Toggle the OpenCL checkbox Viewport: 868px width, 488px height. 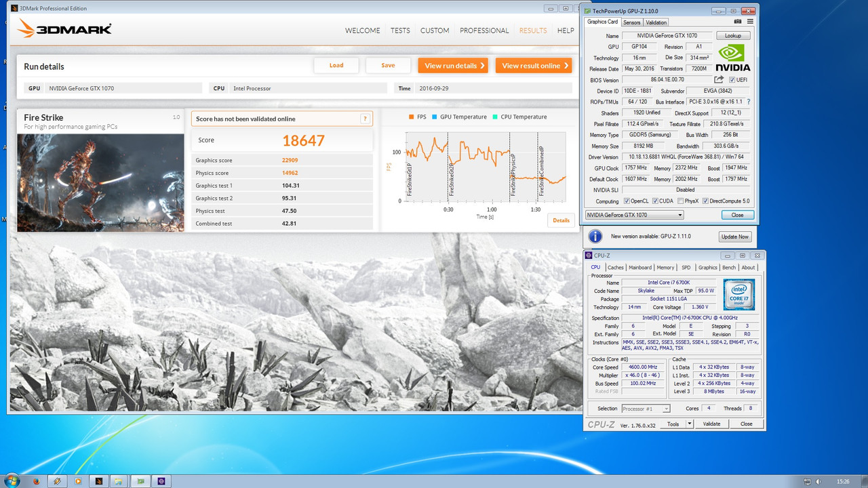point(626,201)
